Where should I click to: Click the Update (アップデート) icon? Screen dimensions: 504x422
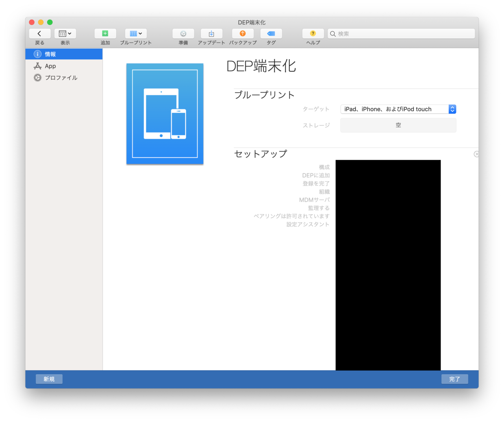(211, 34)
